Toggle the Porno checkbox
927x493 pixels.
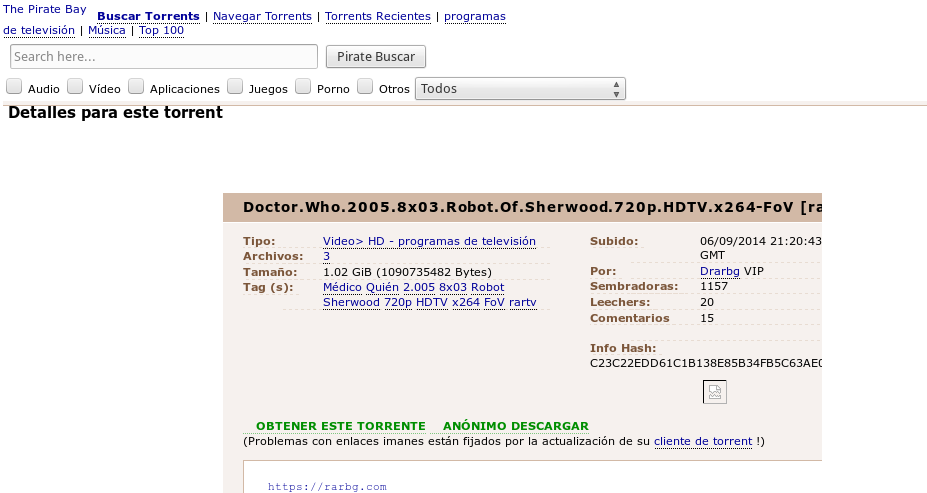coord(303,87)
